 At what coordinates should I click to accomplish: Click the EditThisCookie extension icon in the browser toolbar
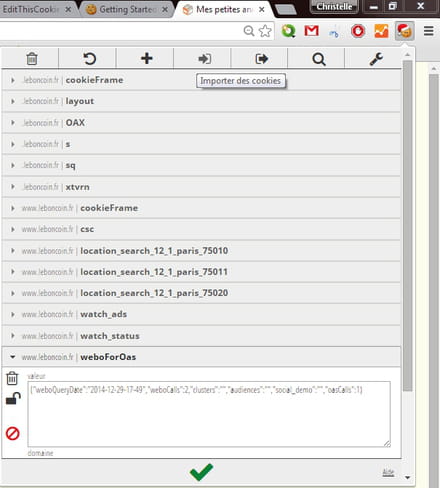coord(404,31)
